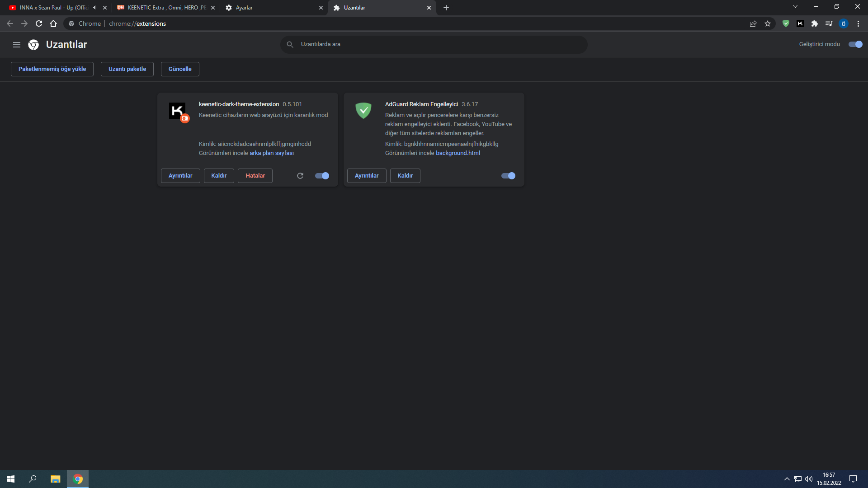Open the Windows notification center icon
Screen dimensions: 868x488
point(853,479)
